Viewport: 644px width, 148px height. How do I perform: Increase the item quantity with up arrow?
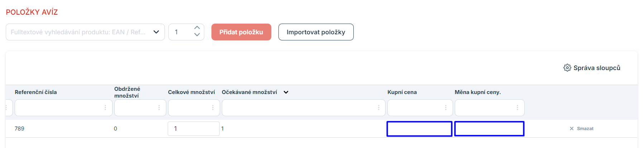pos(197,28)
